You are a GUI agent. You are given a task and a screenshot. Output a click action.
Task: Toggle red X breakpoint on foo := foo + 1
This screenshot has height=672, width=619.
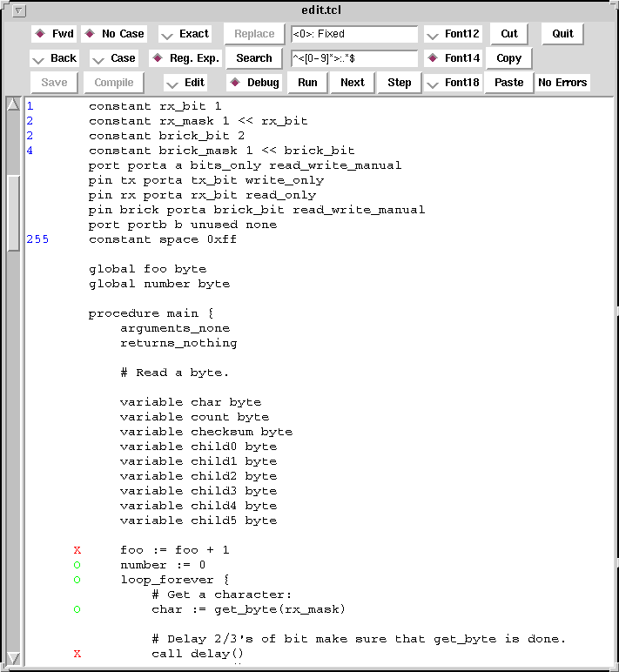(x=77, y=550)
